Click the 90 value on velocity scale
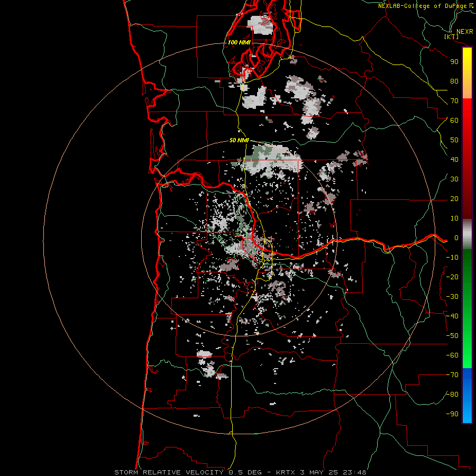 coord(454,62)
